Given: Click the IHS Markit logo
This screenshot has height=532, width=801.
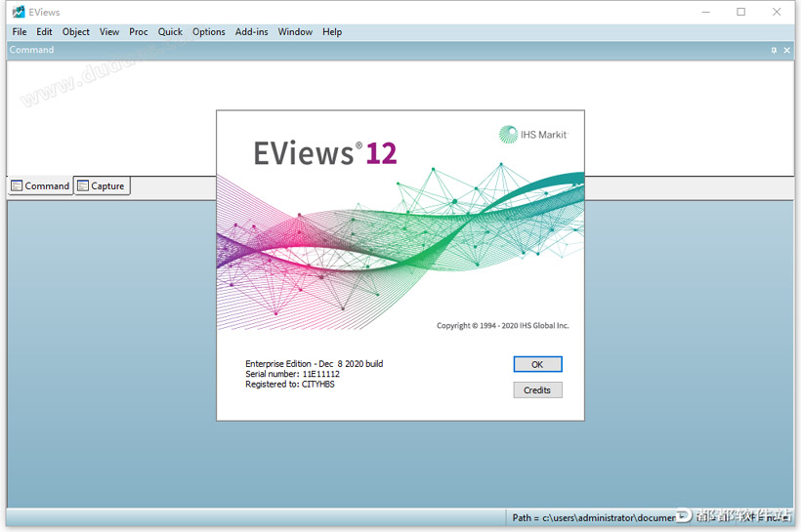Looking at the screenshot, I should click(x=533, y=135).
